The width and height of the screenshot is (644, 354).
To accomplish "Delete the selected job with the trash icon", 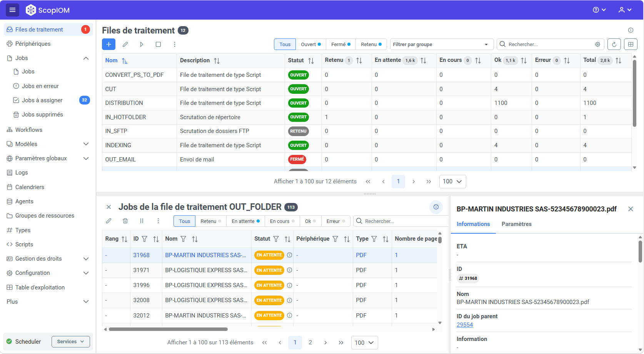I will click(125, 221).
